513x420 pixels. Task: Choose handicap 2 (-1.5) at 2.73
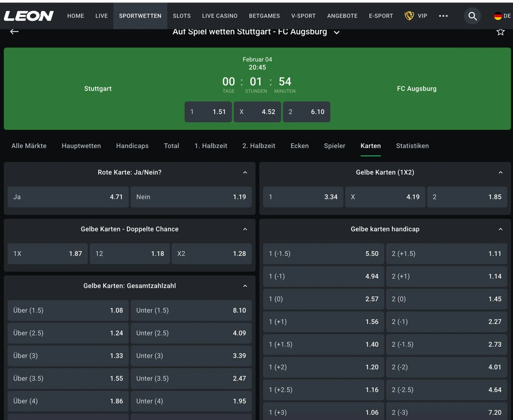[446, 345]
